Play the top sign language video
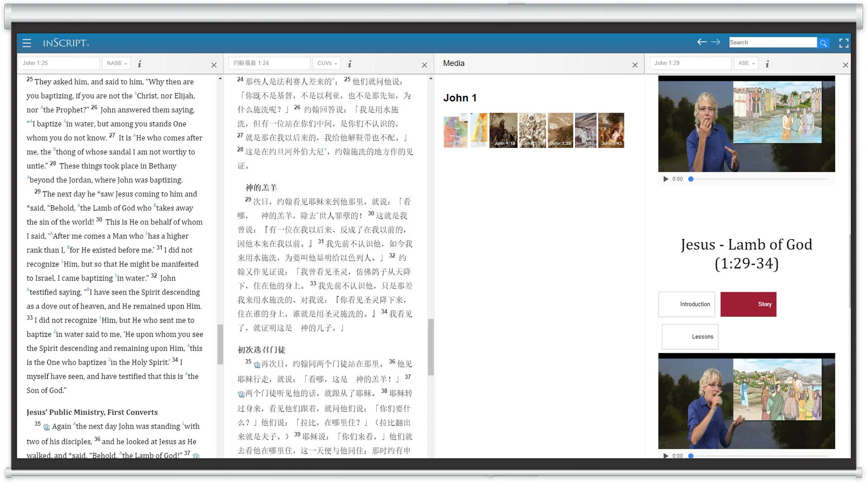868x488 pixels. click(x=665, y=179)
